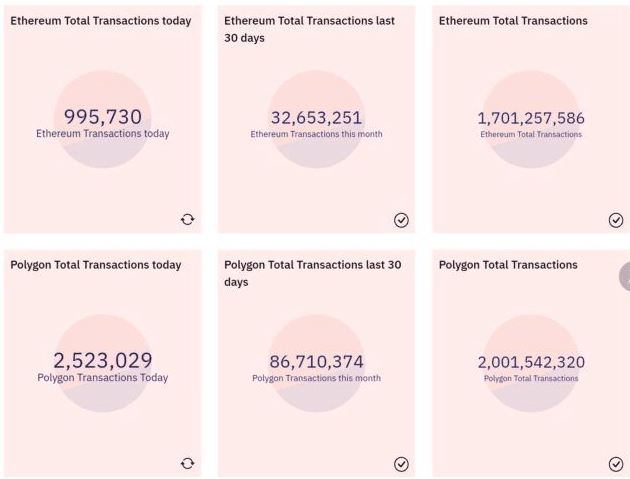Click checkmark icon on Ethereum Total Transactions card

(x=616, y=220)
